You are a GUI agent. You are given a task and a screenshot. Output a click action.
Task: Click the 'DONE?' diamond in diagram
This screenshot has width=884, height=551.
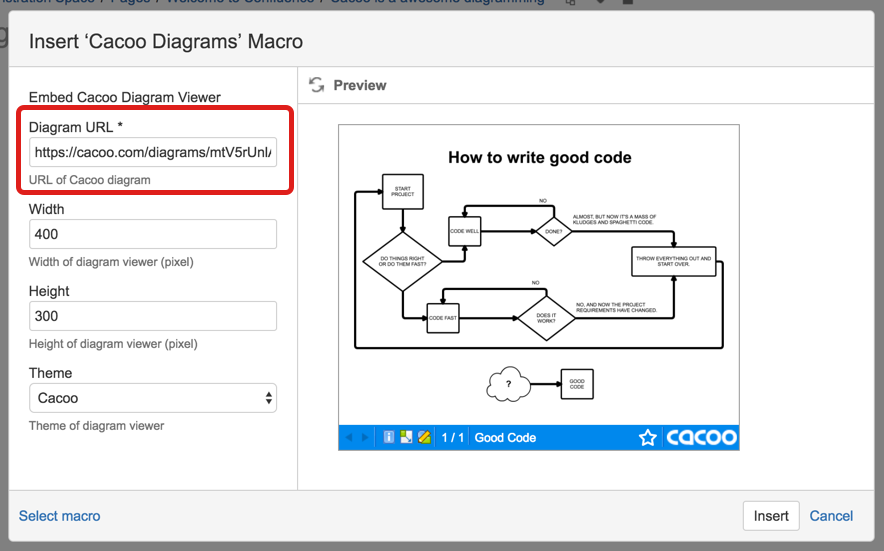[553, 231]
